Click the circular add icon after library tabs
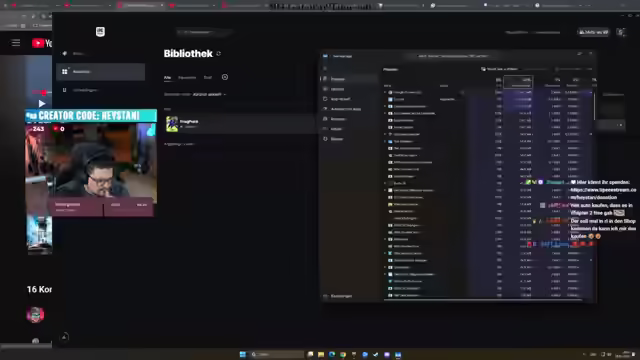This screenshot has height=360, width=640. point(225,77)
